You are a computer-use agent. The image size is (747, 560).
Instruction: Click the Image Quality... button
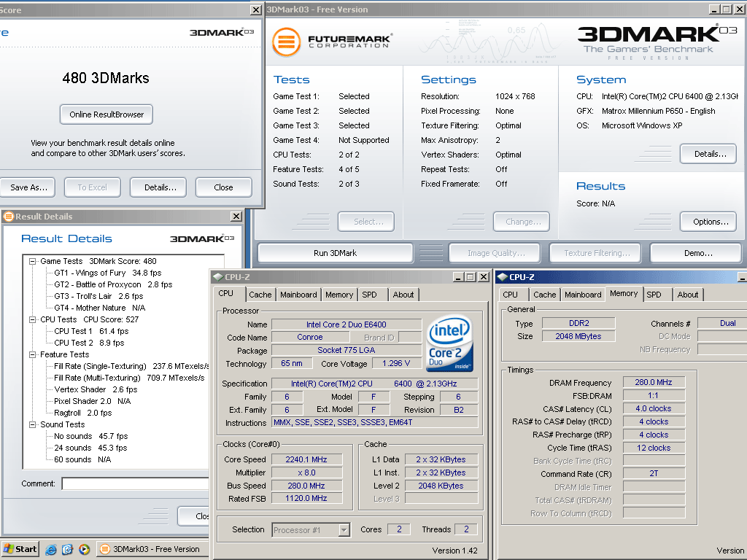click(495, 253)
